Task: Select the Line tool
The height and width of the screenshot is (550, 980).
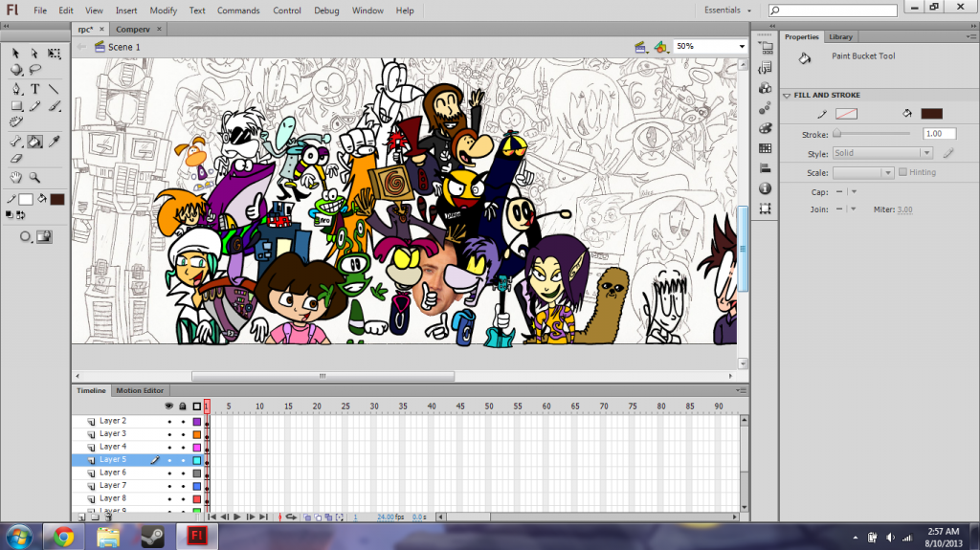Action: [x=55, y=89]
